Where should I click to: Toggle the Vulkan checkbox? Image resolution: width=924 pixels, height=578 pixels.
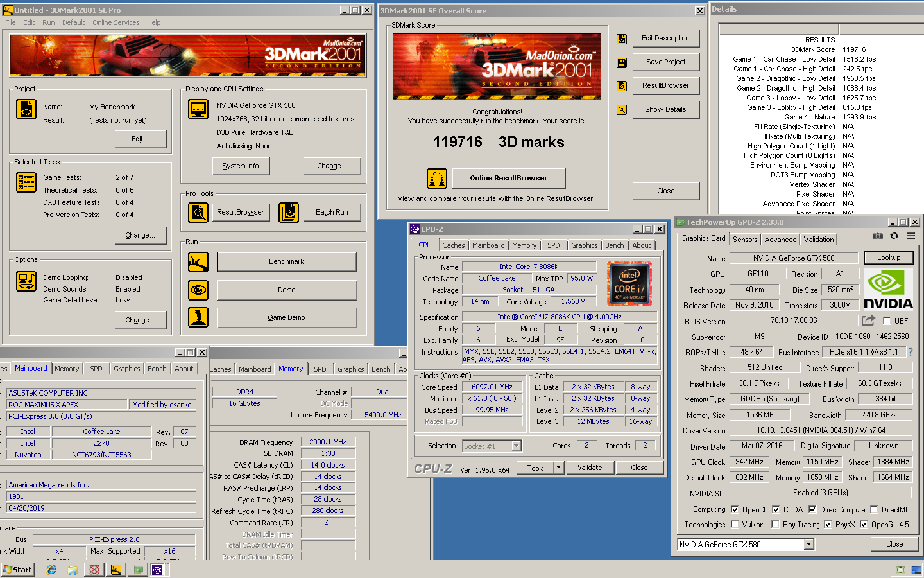pyautogui.click(x=735, y=524)
